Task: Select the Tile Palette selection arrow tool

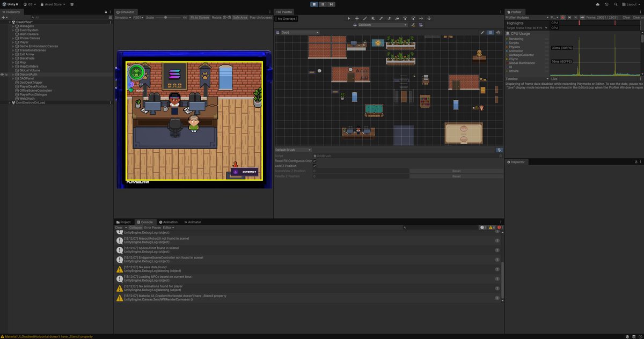Action: click(x=349, y=18)
